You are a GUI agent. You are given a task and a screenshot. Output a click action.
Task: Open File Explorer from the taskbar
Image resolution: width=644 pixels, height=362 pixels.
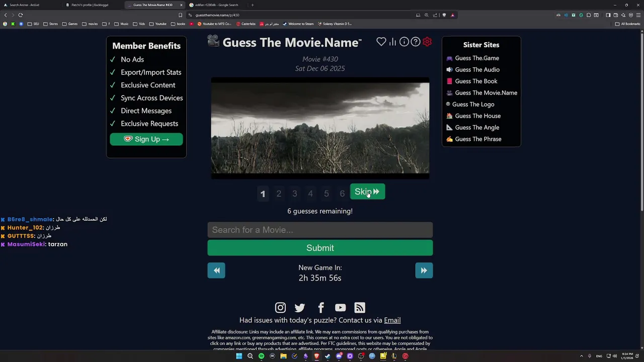pyautogui.click(x=283, y=356)
